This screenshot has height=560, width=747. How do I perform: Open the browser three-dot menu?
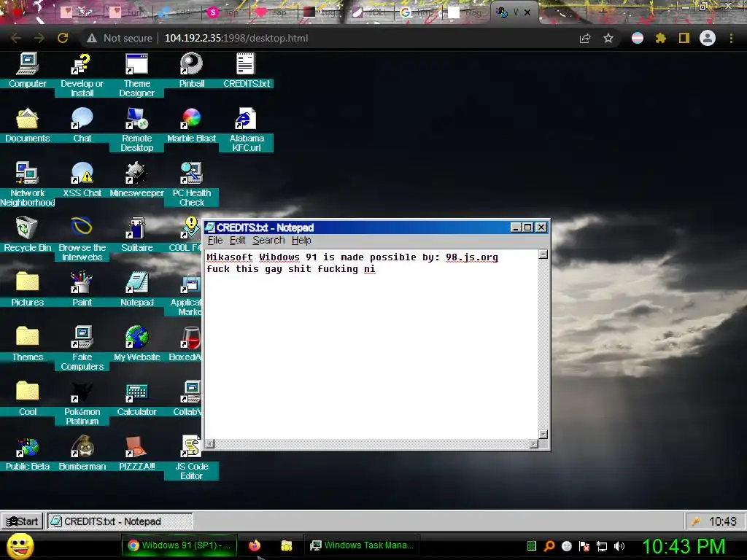click(x=731, y=38)
